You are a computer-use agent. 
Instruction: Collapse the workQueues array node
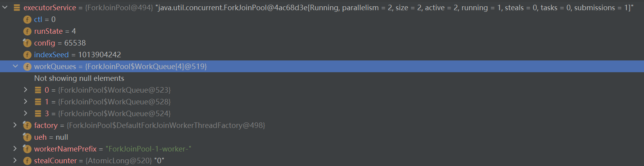click(15, 66)
